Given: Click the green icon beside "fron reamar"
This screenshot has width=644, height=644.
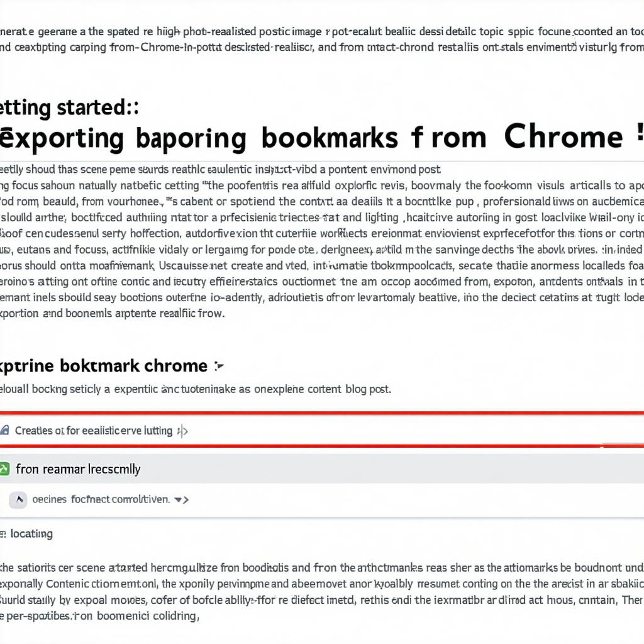Looking at the screenshot, I should (4, 469).
